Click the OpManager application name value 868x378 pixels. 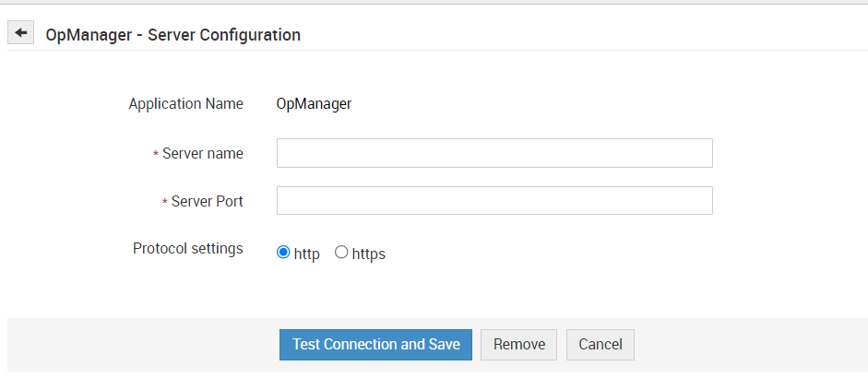click(x=314, y=104)
